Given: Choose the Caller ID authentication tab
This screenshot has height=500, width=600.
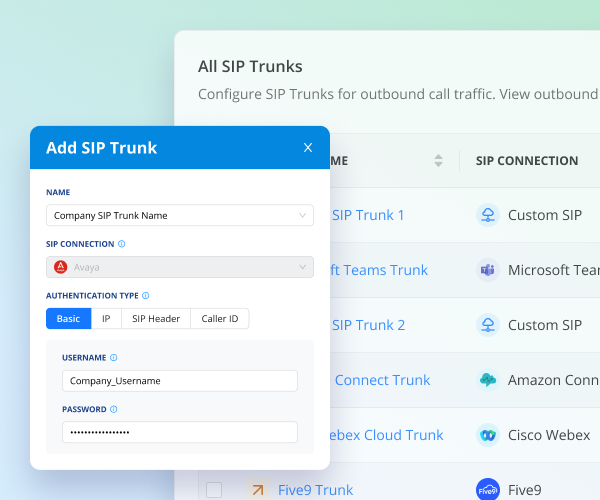Looking at the screenshot, I should (220, 319).
